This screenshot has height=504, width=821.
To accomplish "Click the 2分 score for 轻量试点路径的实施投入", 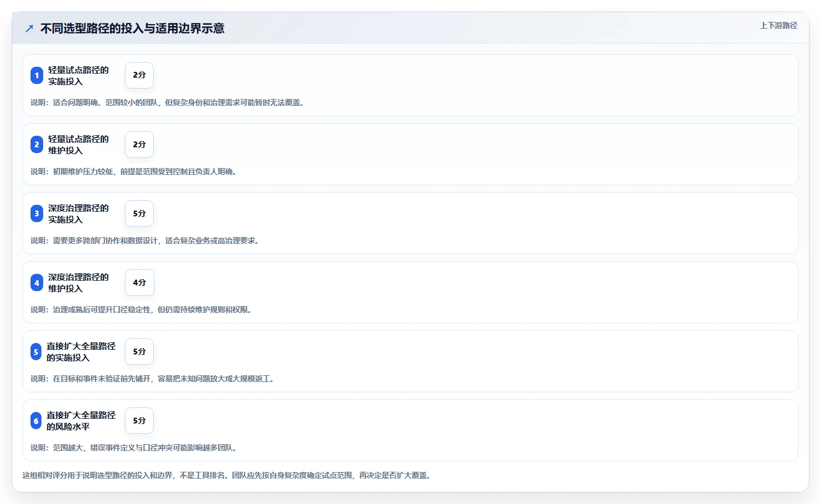I will pyautogui.click(x=139, y=75).
